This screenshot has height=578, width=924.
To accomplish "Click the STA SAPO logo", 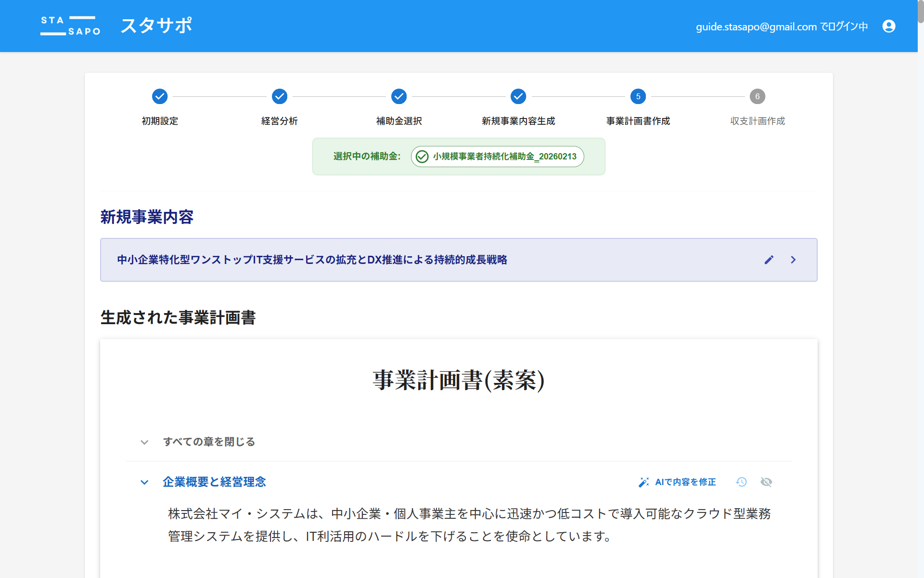I will [x=70, y=26].
